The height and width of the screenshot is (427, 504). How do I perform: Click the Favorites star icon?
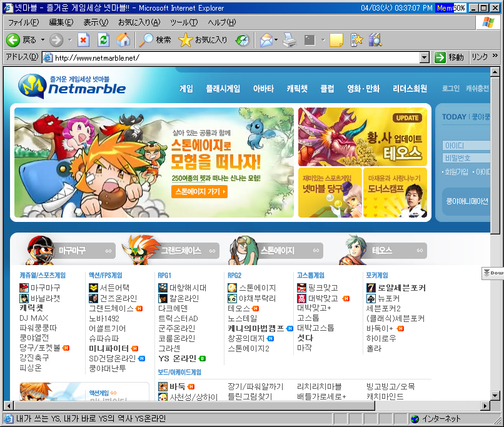(186, 40)
